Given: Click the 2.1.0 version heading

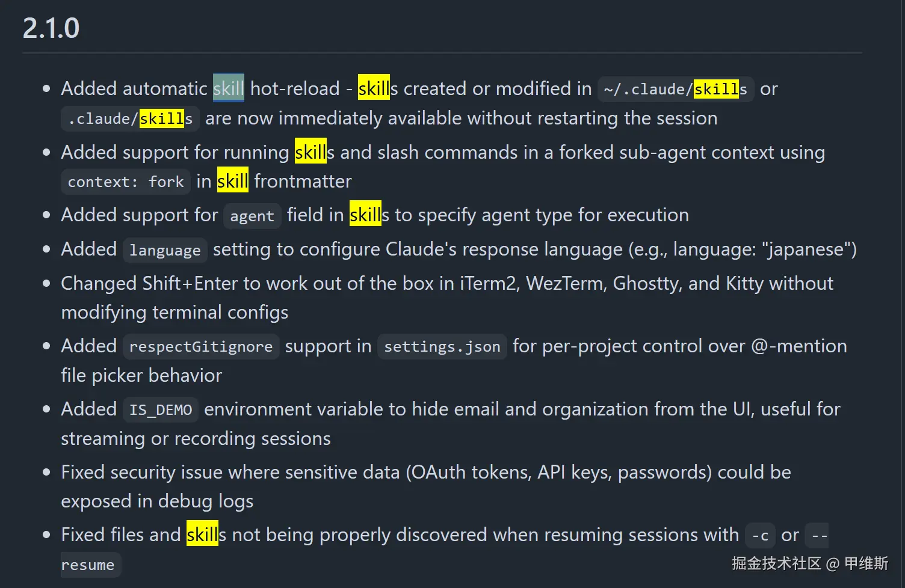Looking at the screenshot, I should pos(51,28).
